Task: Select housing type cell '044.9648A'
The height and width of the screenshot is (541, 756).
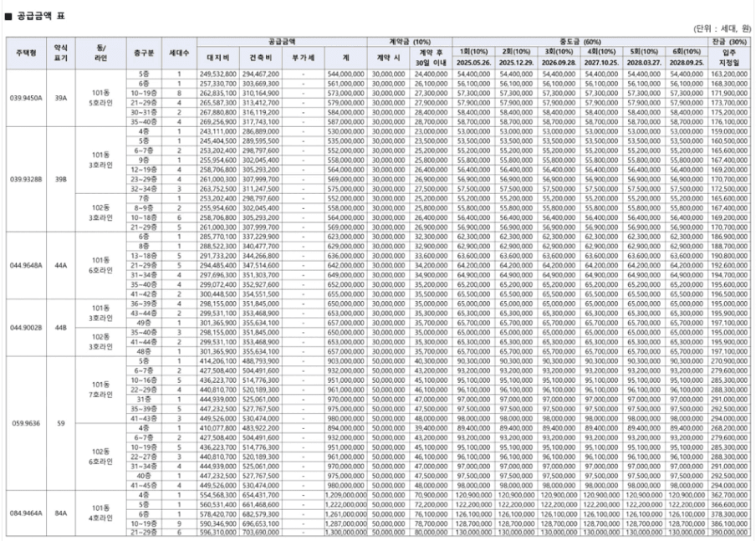Action: tap(26, 265)
